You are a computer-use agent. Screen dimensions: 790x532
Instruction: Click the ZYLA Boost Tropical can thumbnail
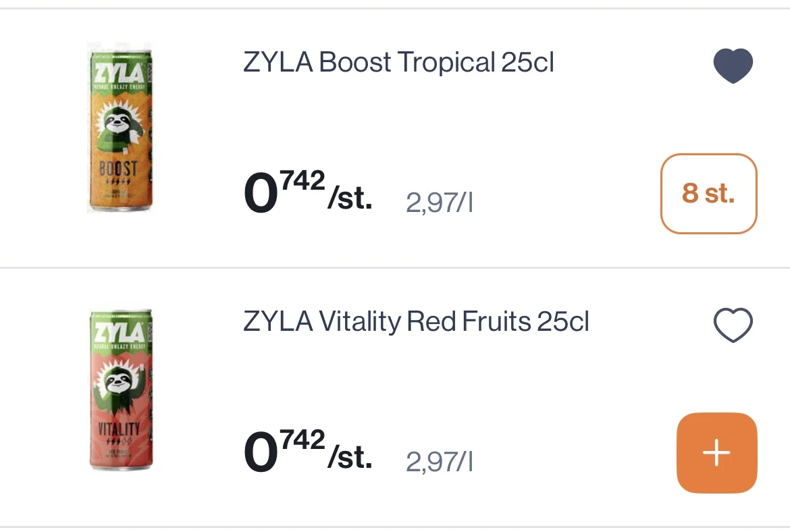click(120, 128)
